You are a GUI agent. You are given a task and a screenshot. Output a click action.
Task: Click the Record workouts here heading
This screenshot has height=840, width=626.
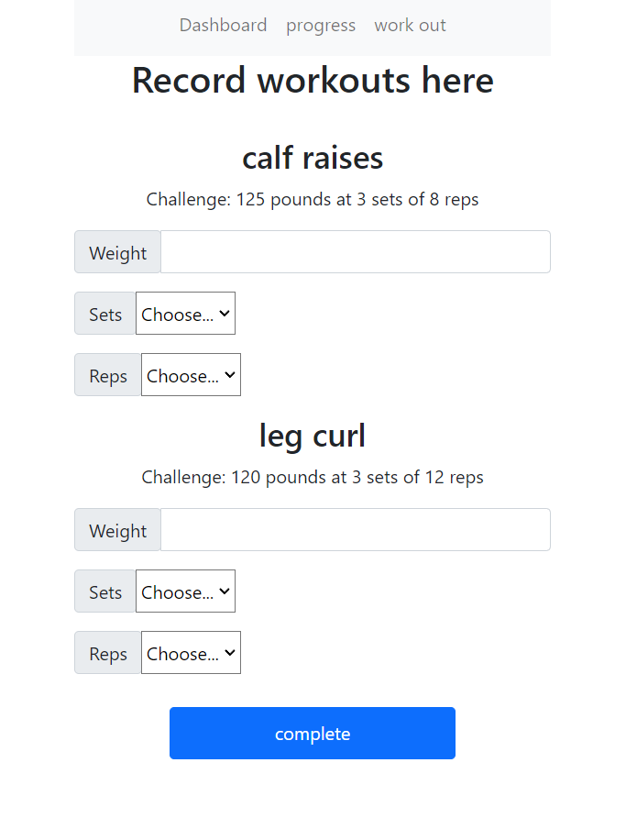point(313,81)
